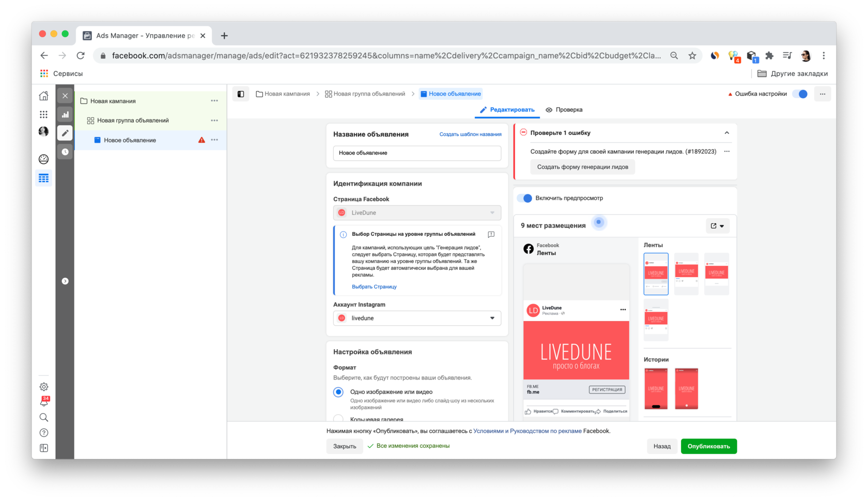The image size is (868, 501).
Task: Click Создать шаблон названия link
Action: point(470,134)
